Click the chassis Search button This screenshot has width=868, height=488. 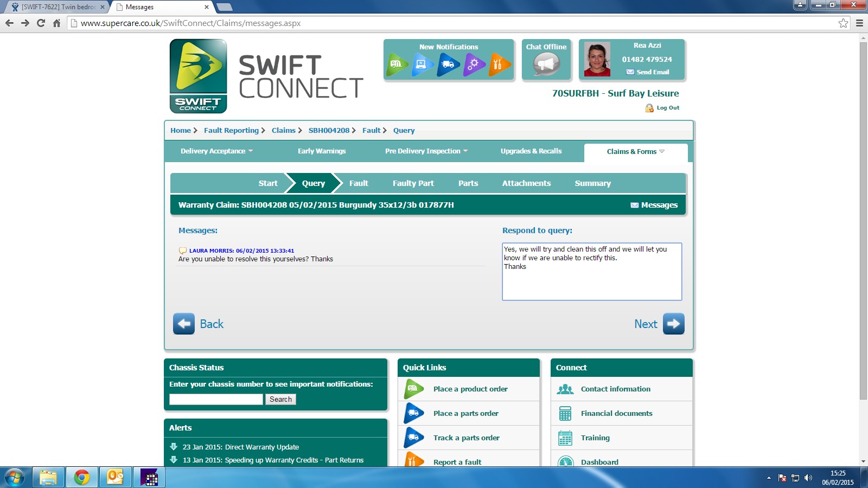(280, 399)
